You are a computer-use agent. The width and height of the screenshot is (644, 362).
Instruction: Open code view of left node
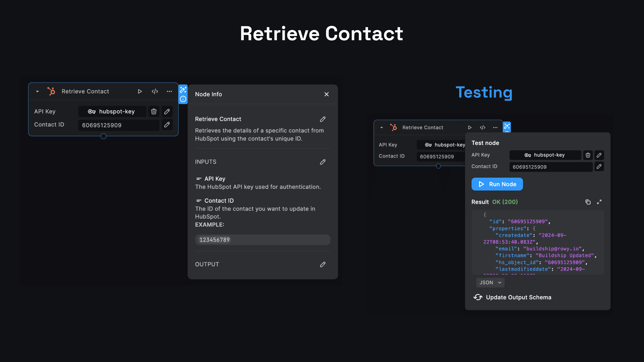point(155,92)
